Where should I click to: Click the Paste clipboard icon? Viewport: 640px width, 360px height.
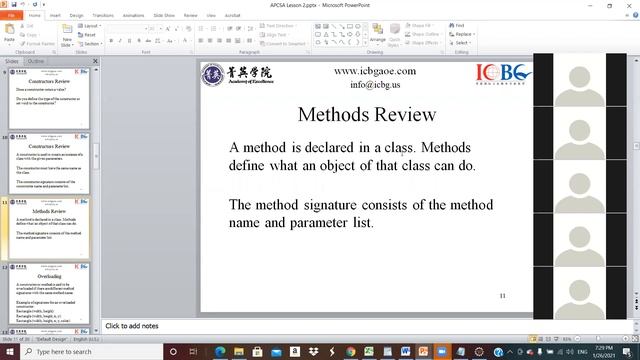(9, 29)
